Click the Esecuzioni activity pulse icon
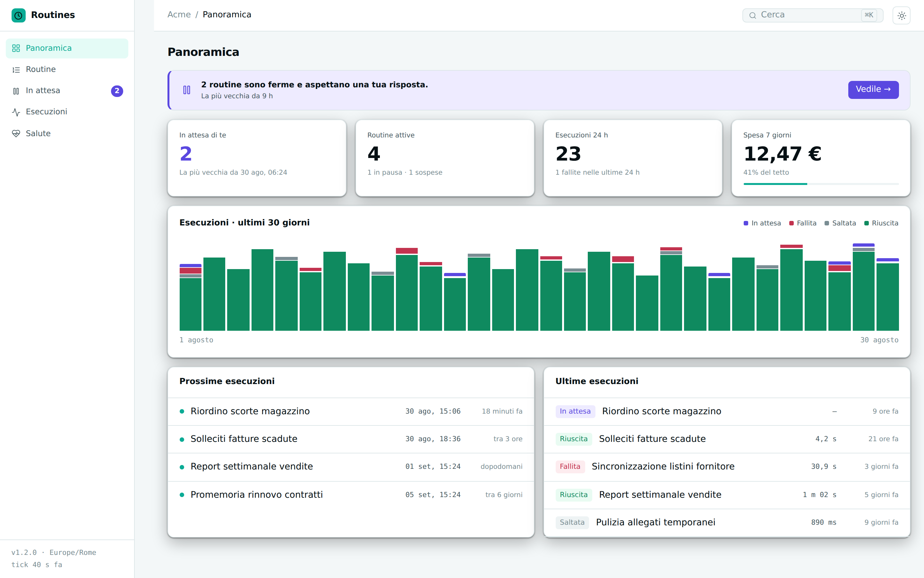This screenshot has width=924, height=578. pos(16,112)
